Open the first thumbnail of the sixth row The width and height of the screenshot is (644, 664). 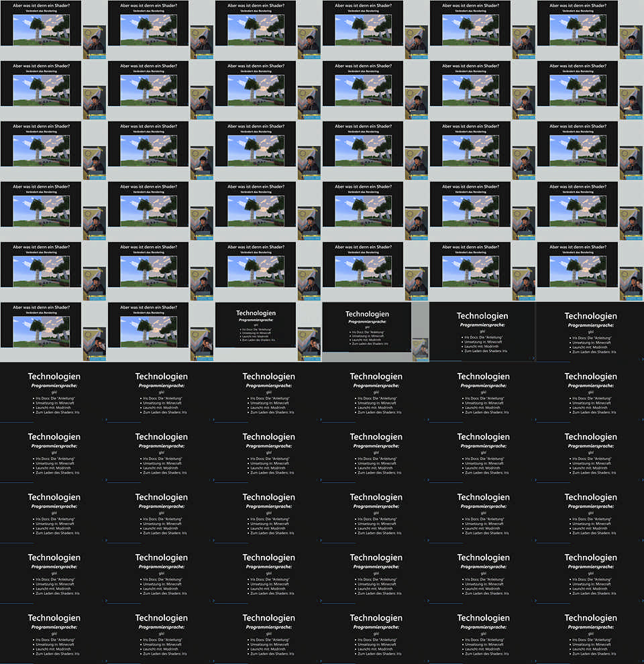click(54, 332)
